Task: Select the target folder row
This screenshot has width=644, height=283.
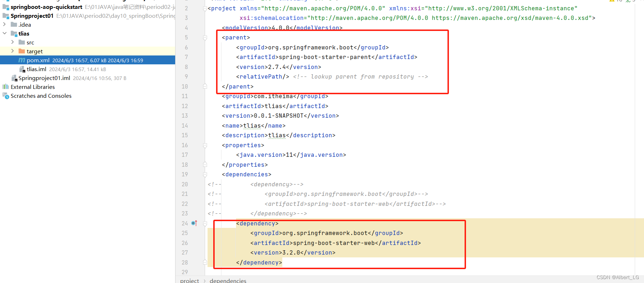Action: click(88, 51)
